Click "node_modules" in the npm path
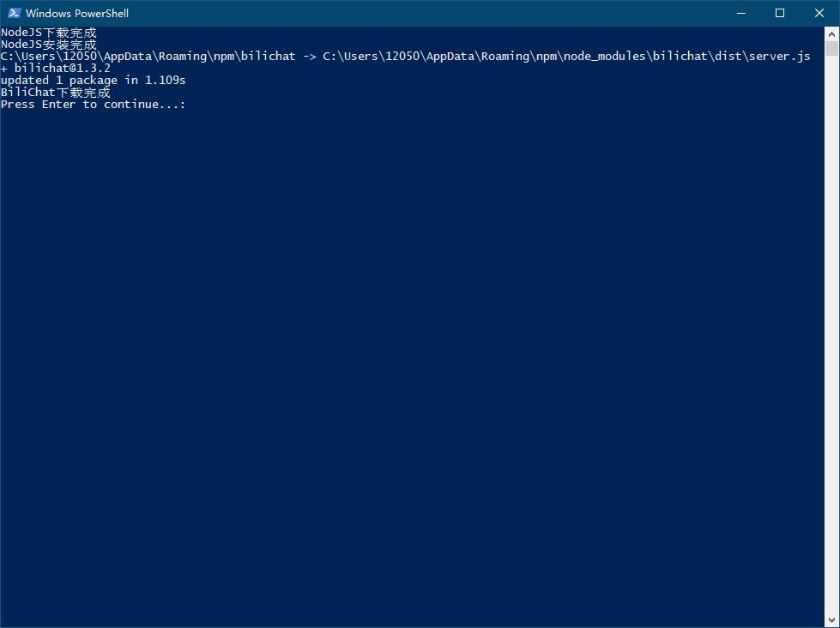Screen dimensions: 840x628 (x=603, y=57)
